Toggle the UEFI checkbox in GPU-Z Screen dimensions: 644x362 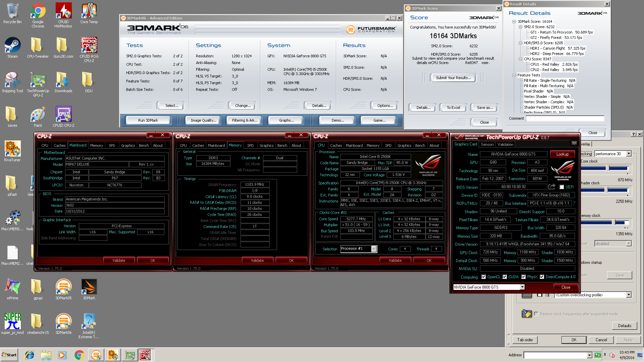[562, 187]
